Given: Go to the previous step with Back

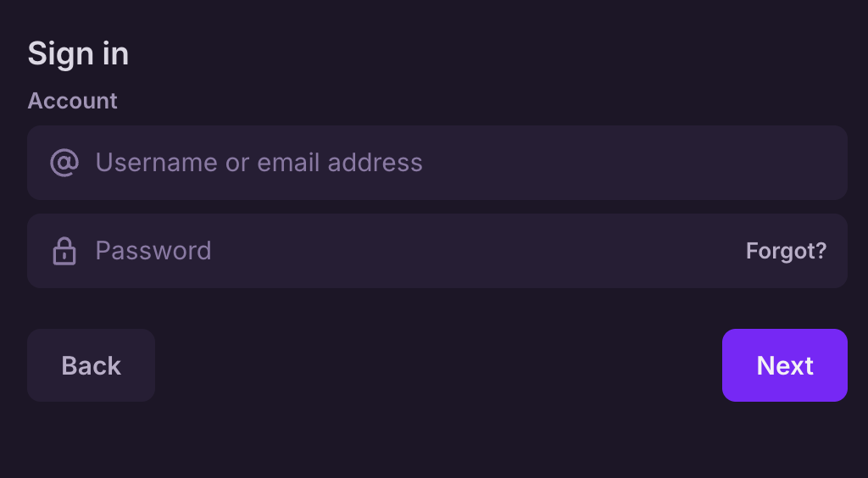Looking at the screenshot, I should (x=91, y=365).
